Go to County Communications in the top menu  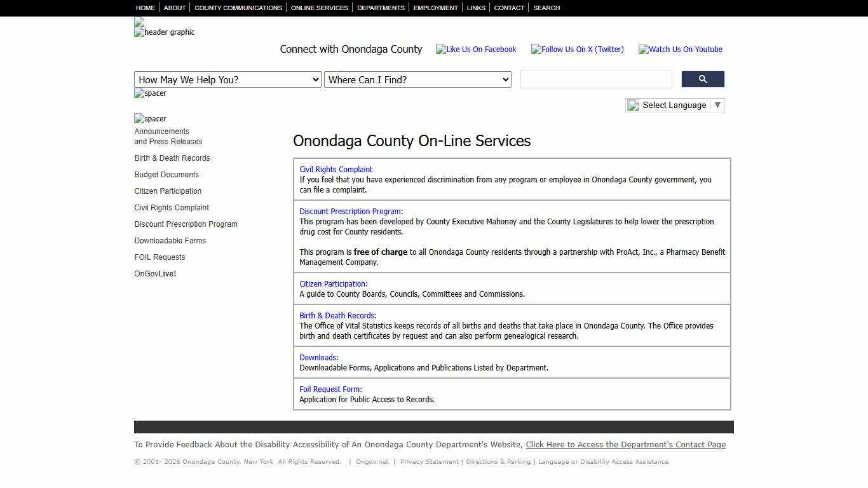238,8
